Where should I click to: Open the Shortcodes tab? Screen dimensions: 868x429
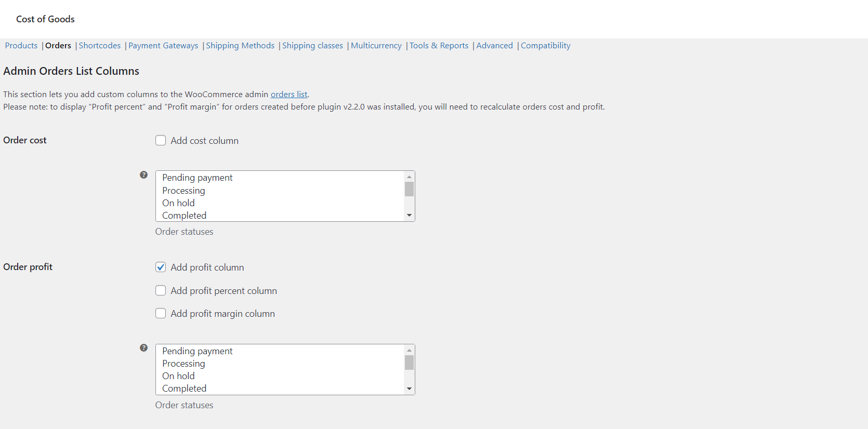[x=99, y=45]
